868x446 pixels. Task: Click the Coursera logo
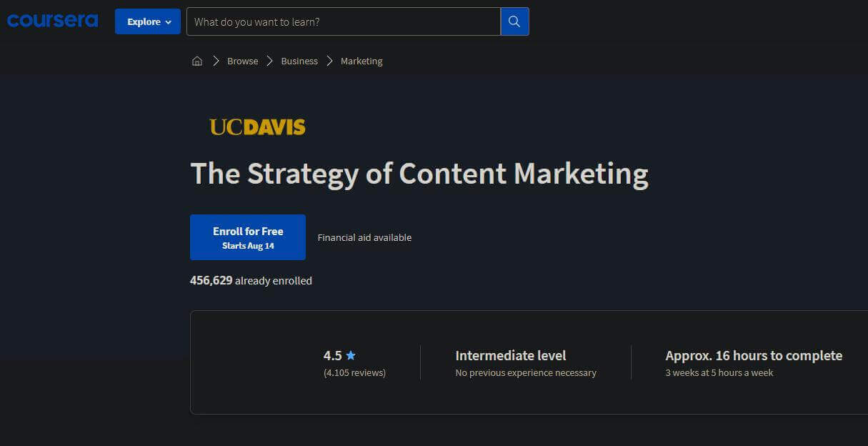[x=51, y=21]
